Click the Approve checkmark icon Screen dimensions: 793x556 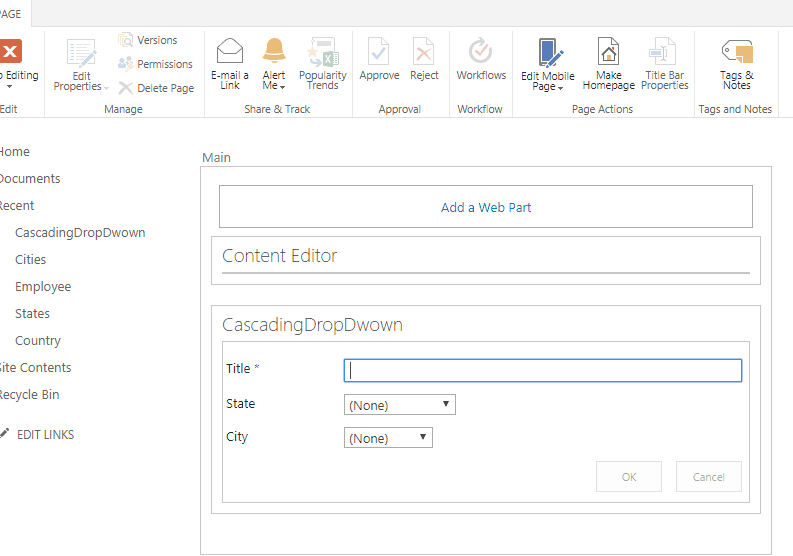pyautogui.click(x=379, y=51)
